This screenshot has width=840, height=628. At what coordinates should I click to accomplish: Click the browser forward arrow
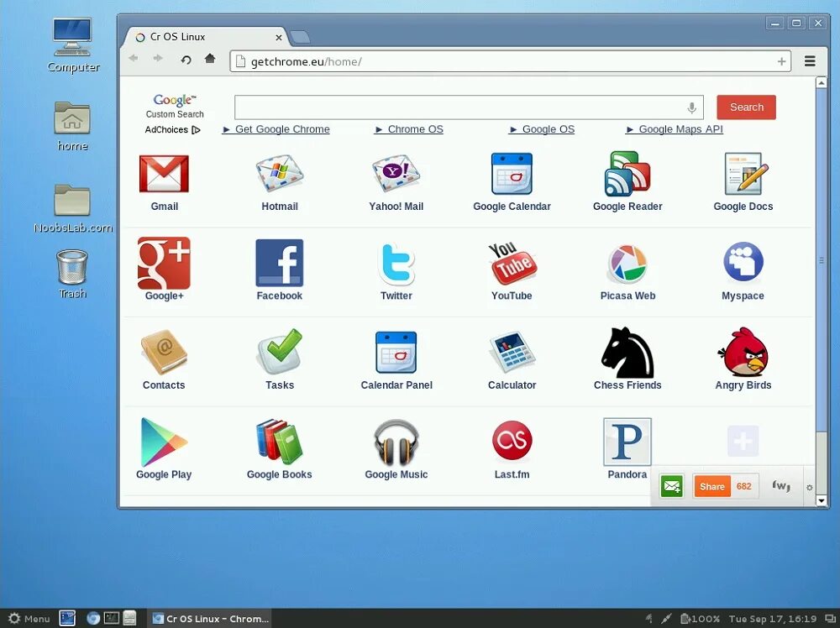pyautogui.click(x=158, y=59)
